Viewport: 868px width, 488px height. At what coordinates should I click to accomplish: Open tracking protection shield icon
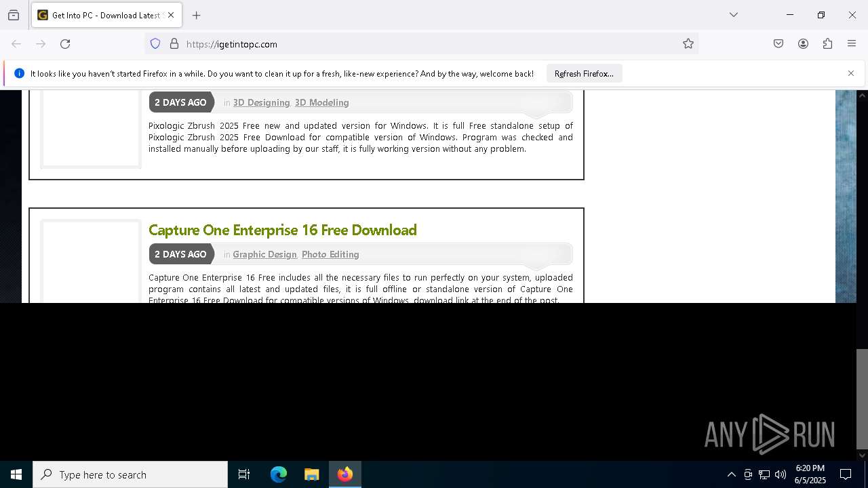(x=155, y=44)
